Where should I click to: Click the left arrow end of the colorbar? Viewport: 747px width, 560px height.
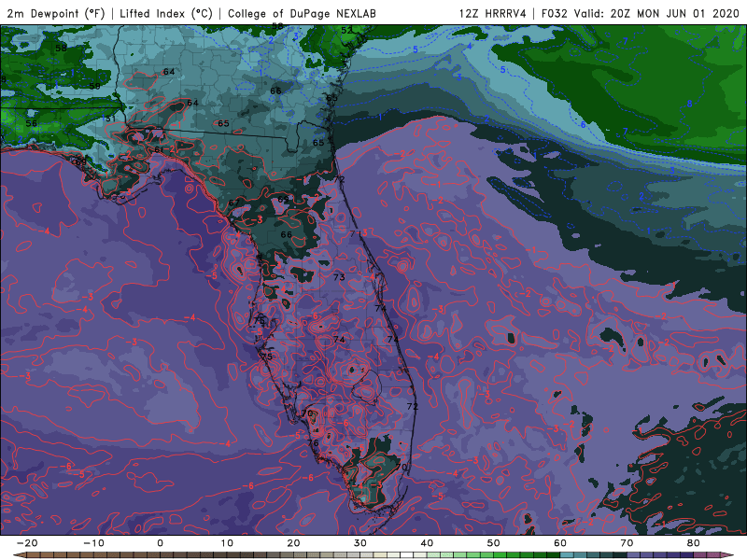(19, 555)
